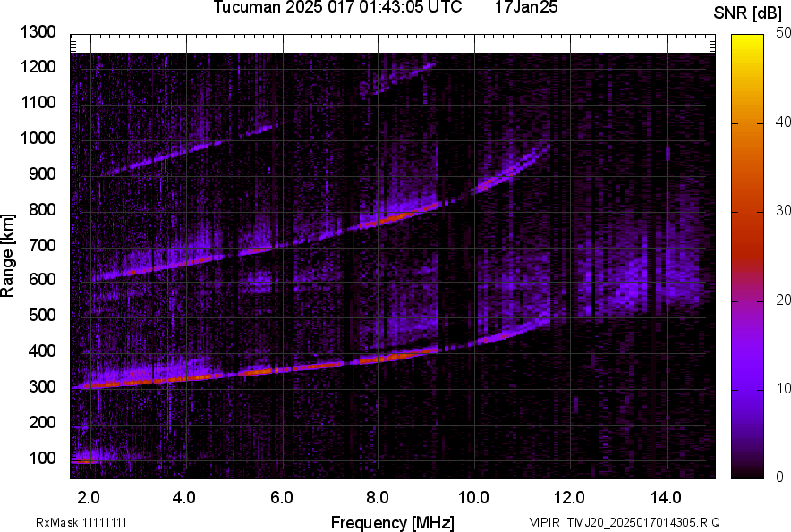Click frequency tick label '10.0'
The width and height of the screenshot is (791, 532).
tap(473, 498)
